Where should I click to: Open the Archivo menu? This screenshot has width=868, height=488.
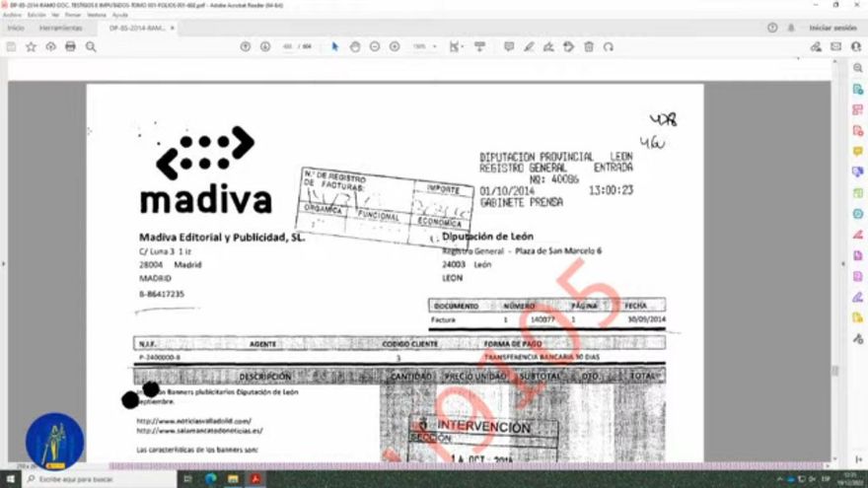coord(12,15)
